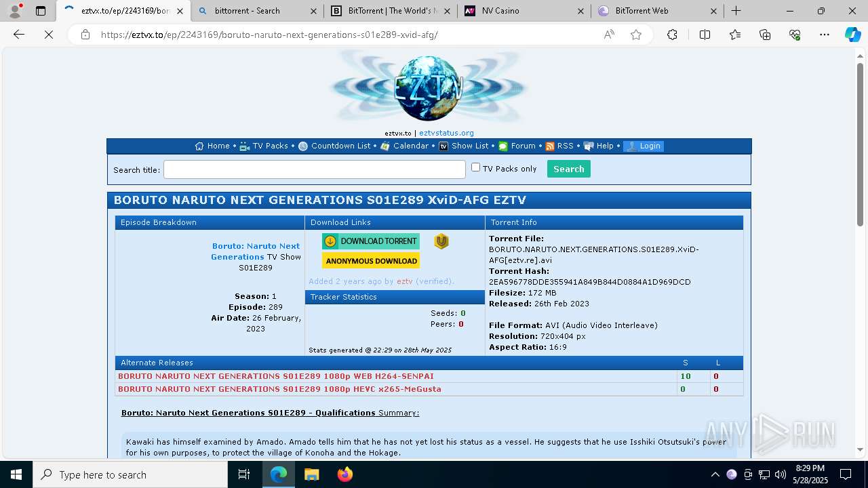The height and width of the screenshot is (488, 868).
Task: Click DOWNLOAD TORRENT button
Action: (371, 241)
